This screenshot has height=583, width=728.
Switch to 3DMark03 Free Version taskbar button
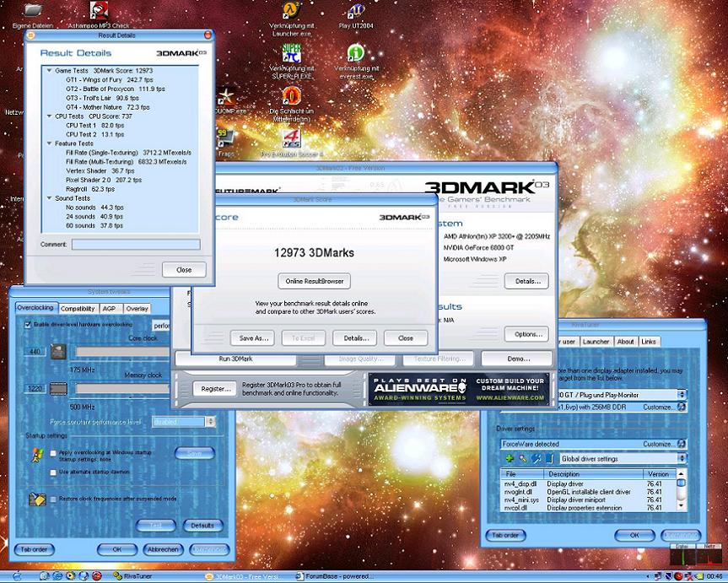[241, 576]
